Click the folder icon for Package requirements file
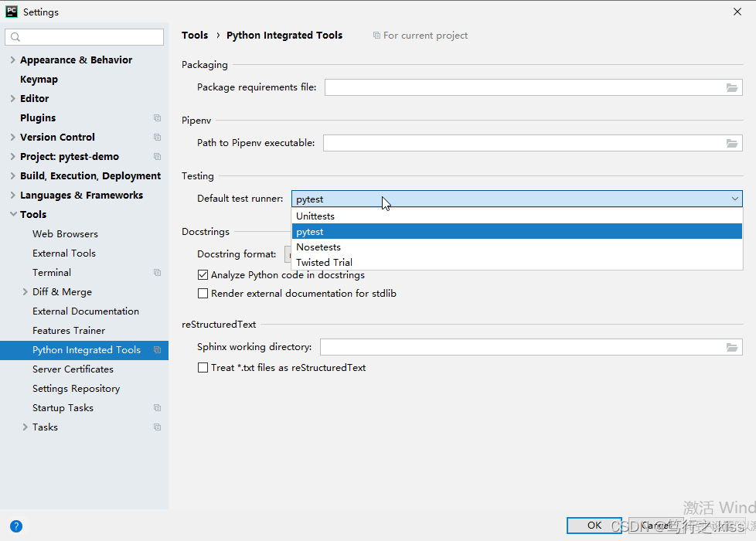The height and width of the screenshot is (541, 756). (732, 88)
